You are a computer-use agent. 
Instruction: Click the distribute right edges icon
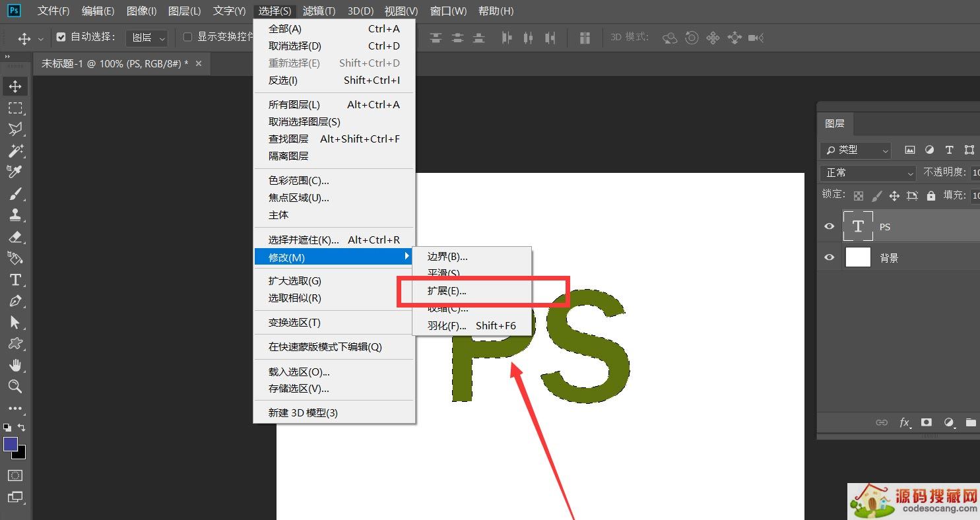pos(550,38)
